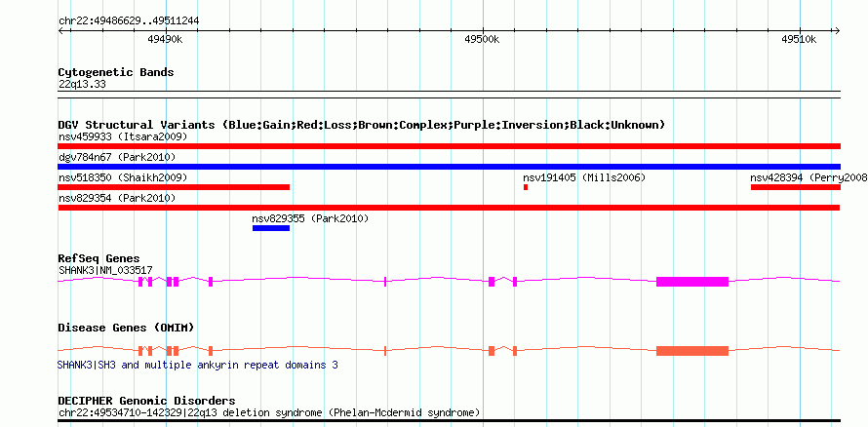The image size is (868, 427).
Task: Click the right arrow at the ruler end
Action: point(838,31)
